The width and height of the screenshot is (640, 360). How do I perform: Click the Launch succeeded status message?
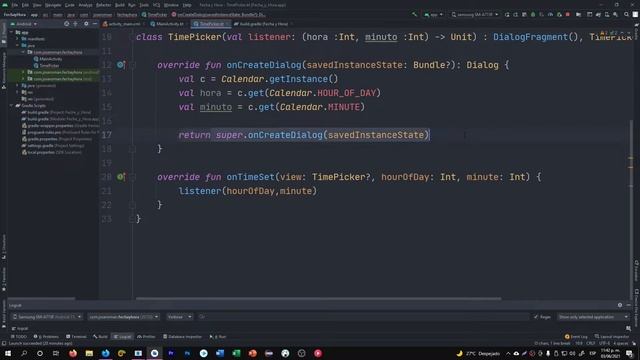click(40, 344)
